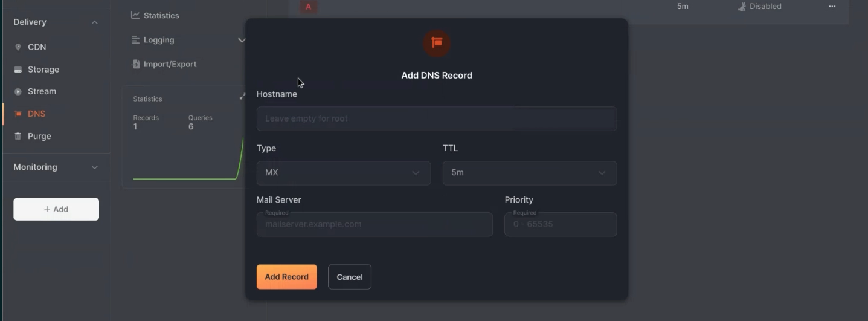The width and height of the screenshot is (868, 321).
Task: Open the Type dropdown showing MX
Action: [x=344, y=173]
